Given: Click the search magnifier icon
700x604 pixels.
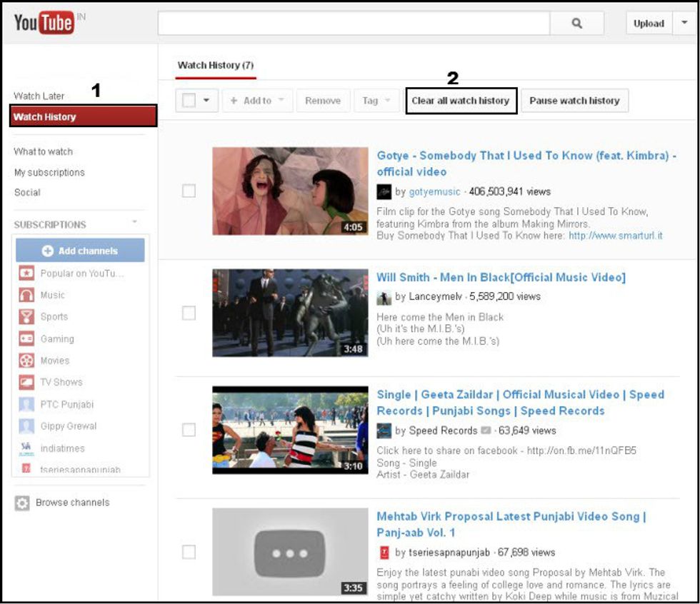Looking at the screenshot, I should (576, 24).
